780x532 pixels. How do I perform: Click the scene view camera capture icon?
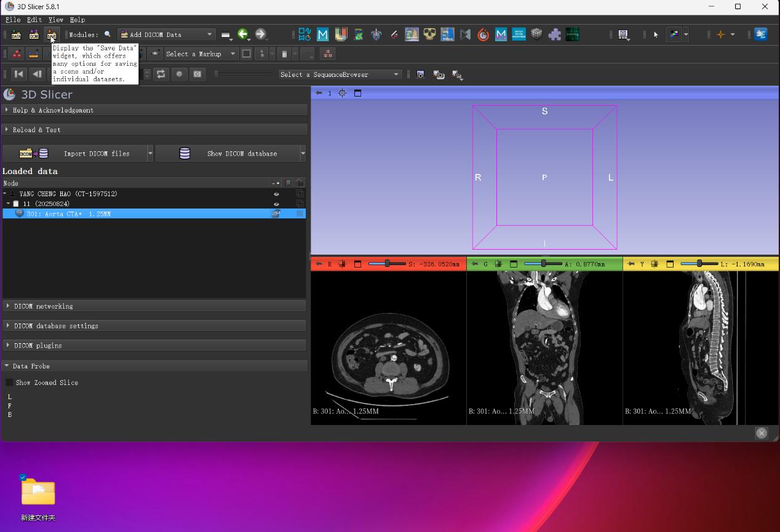(x=439, y=74)
